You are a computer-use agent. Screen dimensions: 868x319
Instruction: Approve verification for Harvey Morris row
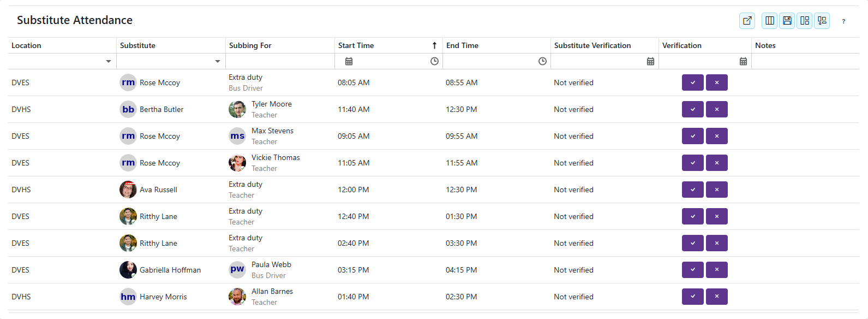(x=692, y=297)
